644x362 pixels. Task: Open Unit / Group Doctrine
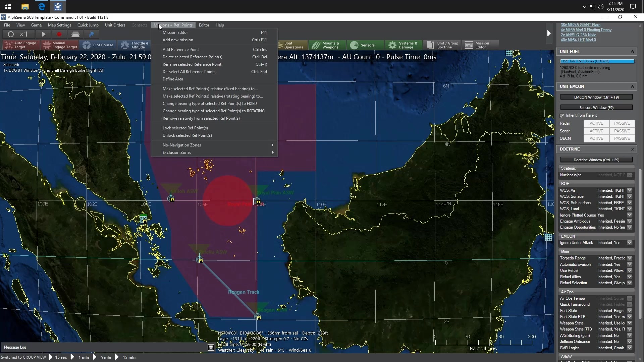point(442,45)
